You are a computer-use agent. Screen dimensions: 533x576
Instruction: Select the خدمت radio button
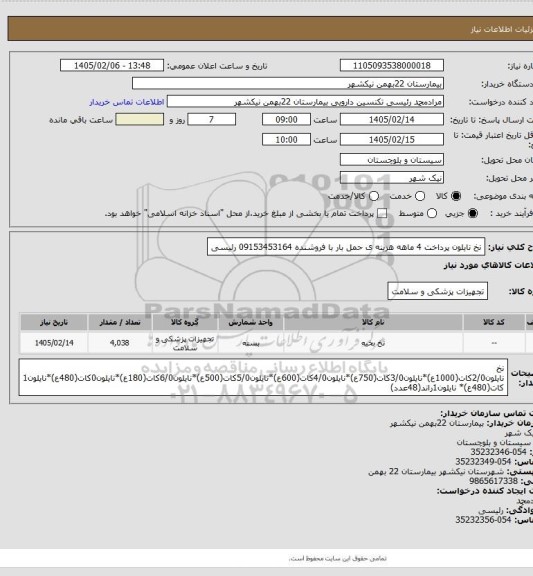pyautogui.click(x=420, y=196)
